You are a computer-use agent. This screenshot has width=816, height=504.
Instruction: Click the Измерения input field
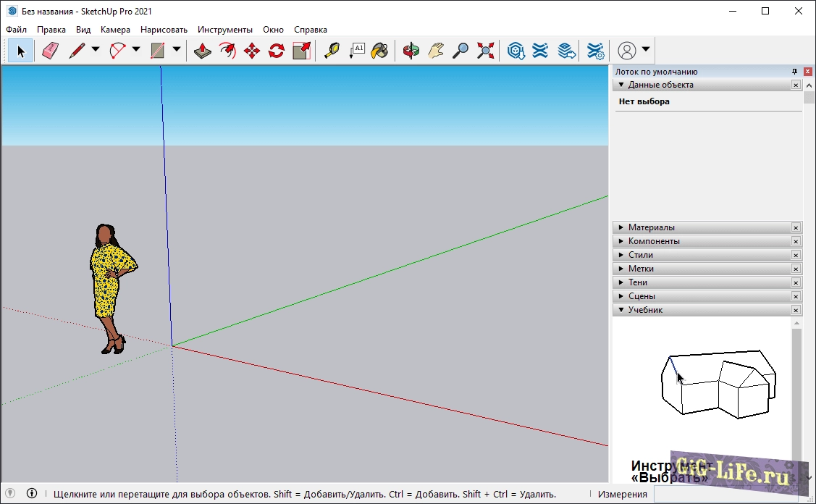[724, 495]
